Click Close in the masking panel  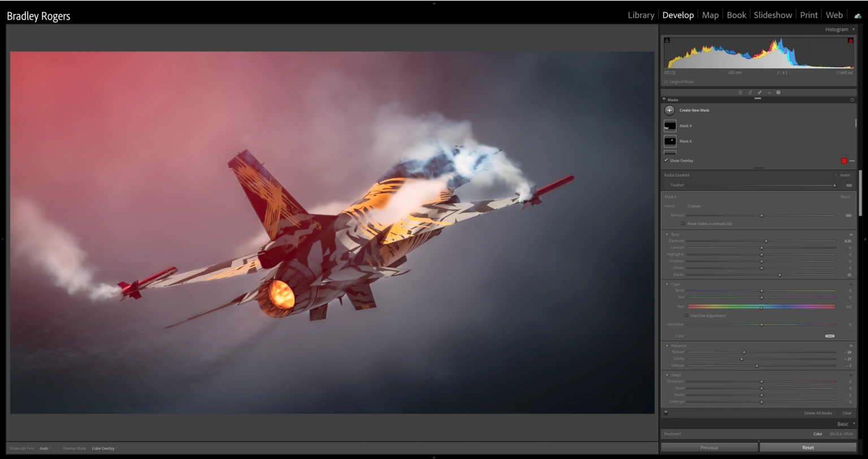click(x=847, y=413)
